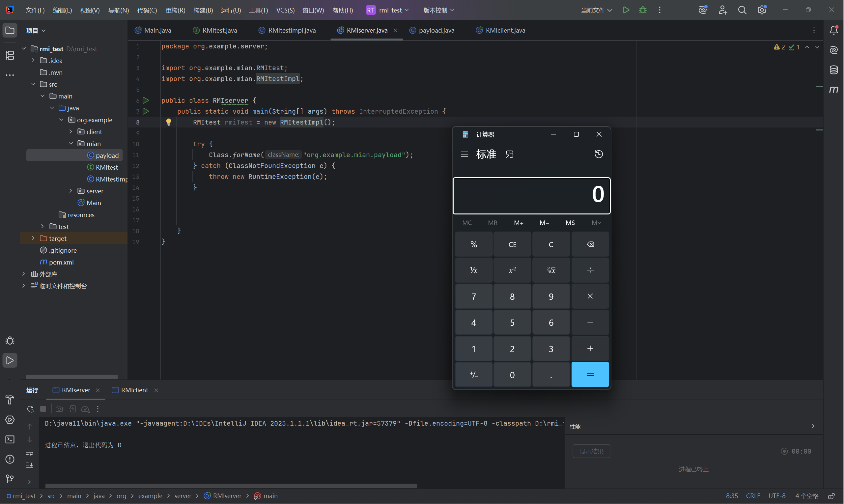Screen dimensions: 844x504
Task: Click calculator MS memory store
Action: tap(570, 223)
